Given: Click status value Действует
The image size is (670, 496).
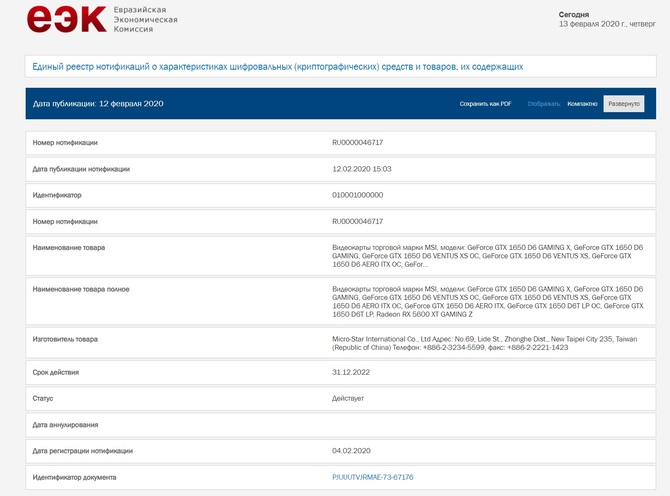Looking at the screenshot, I should pyautogui.click(x=348, y=399).
